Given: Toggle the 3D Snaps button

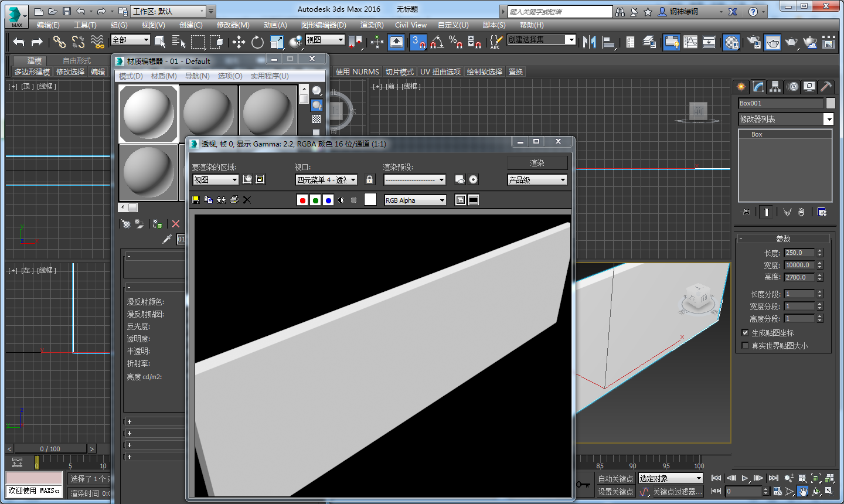Looking at the screenshot, I should (x=418, y=42).
